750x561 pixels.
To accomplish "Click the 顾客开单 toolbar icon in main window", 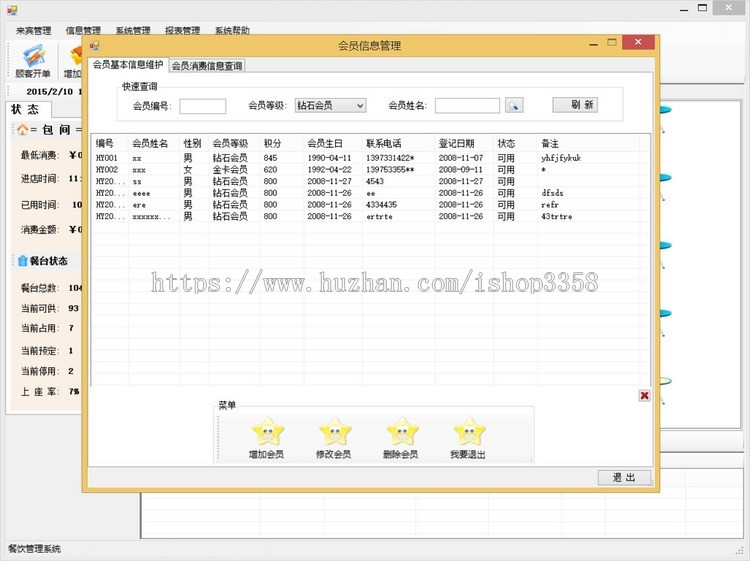I will [33, 56].
